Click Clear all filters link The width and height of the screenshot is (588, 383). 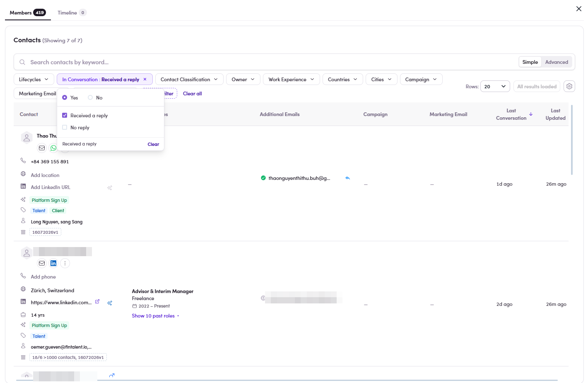pos(193,94)
